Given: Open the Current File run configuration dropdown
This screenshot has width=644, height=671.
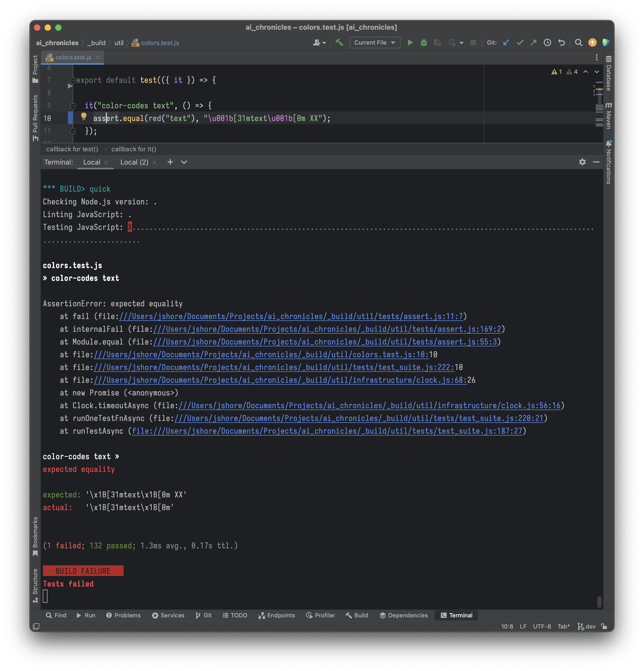Looking at the screenshot, I should 375,42.
